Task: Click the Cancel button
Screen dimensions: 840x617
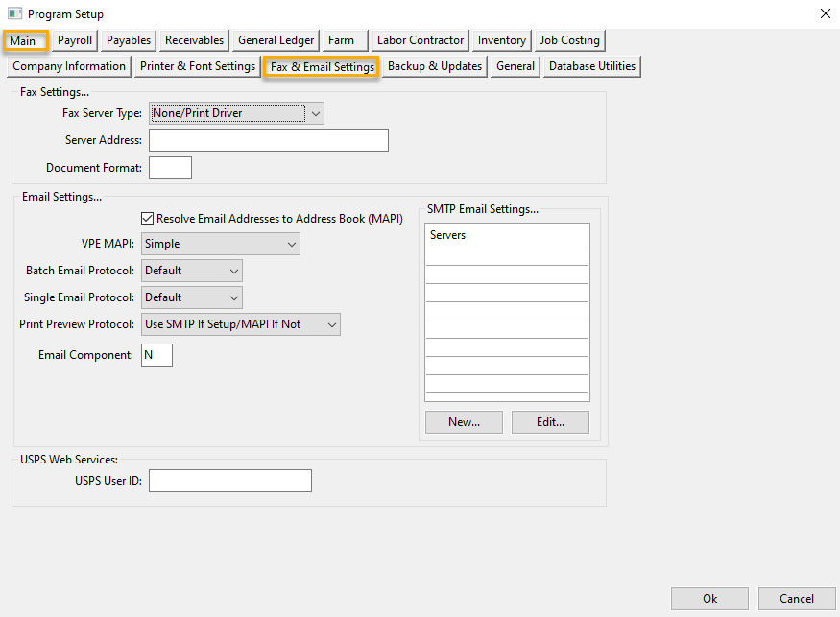Action: (x=797, y=599)
